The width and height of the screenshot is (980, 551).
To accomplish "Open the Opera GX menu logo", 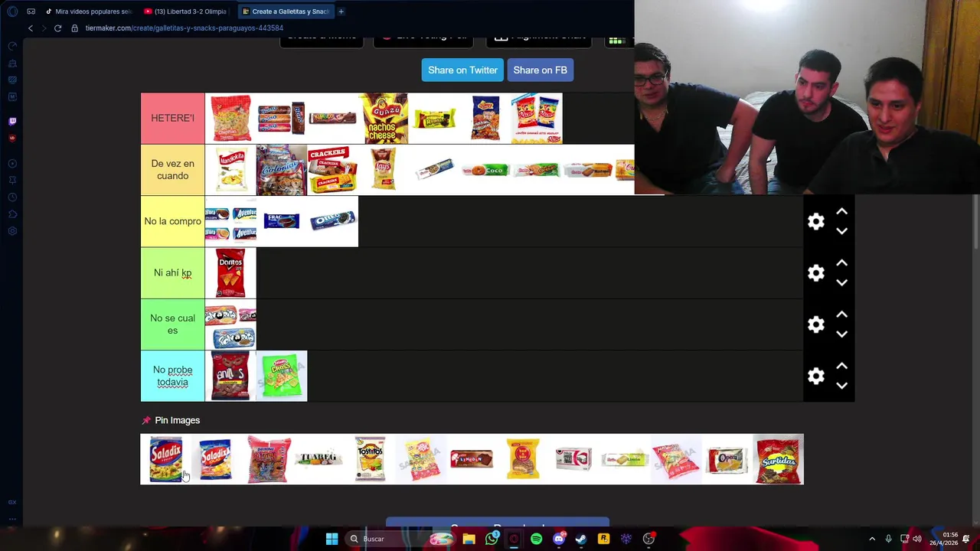I will (12, 11).
